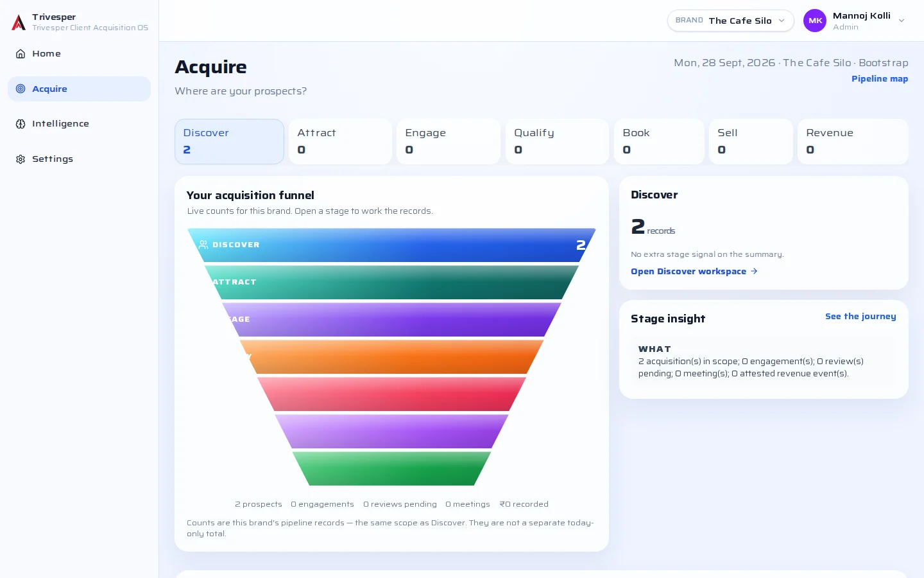Click the light violet funnel band
This screenshot has height=578, width=924.
coord(391,431)
